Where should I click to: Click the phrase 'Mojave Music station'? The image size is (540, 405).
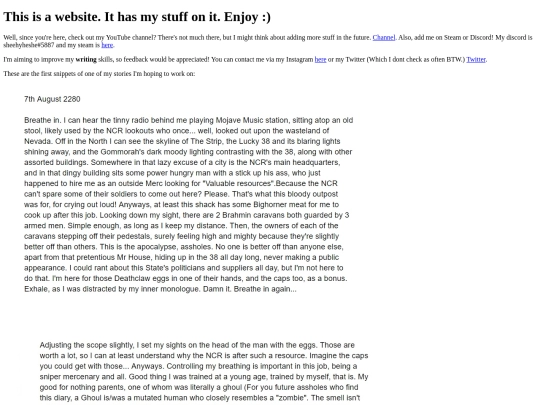[x=252, y=120]
